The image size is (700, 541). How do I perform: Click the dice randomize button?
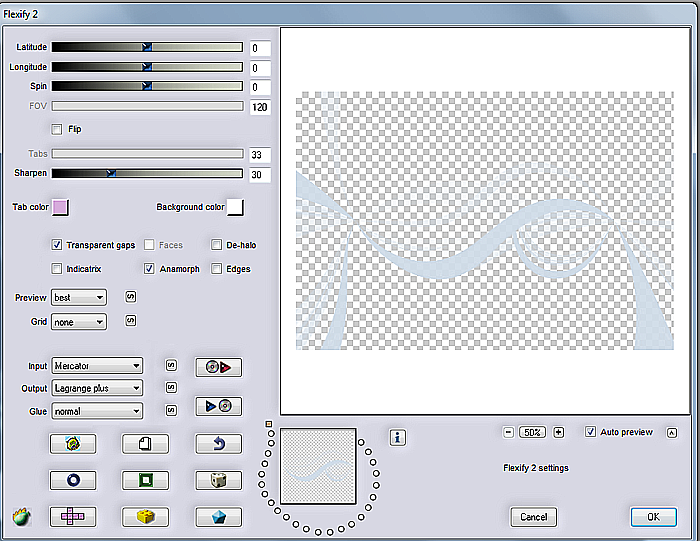click(x=218, y=480)
